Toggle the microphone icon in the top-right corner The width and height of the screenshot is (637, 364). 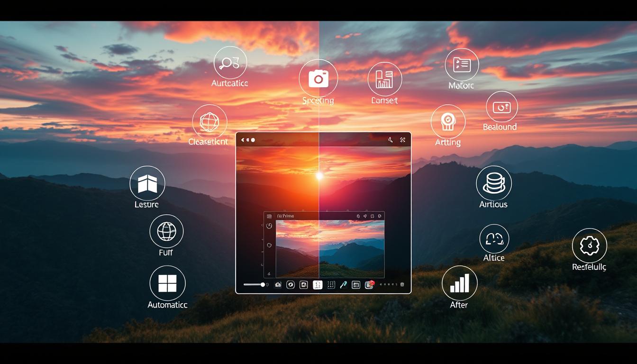391,140
